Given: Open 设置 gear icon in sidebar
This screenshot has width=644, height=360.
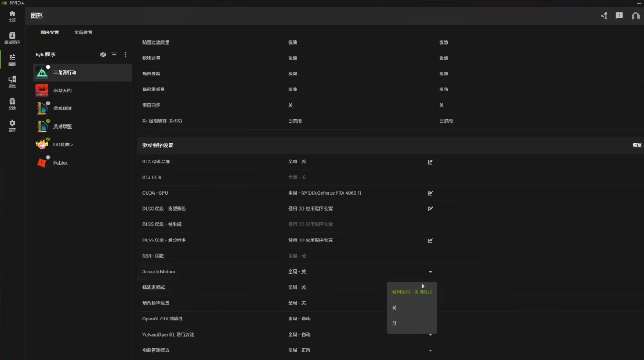Looking at the screenshot, I should pyautogui.click(x=12, y=124).
